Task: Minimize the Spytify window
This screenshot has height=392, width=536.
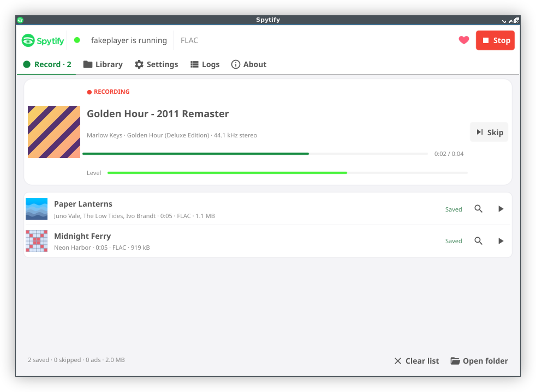Action: click(x=504, y=21)
